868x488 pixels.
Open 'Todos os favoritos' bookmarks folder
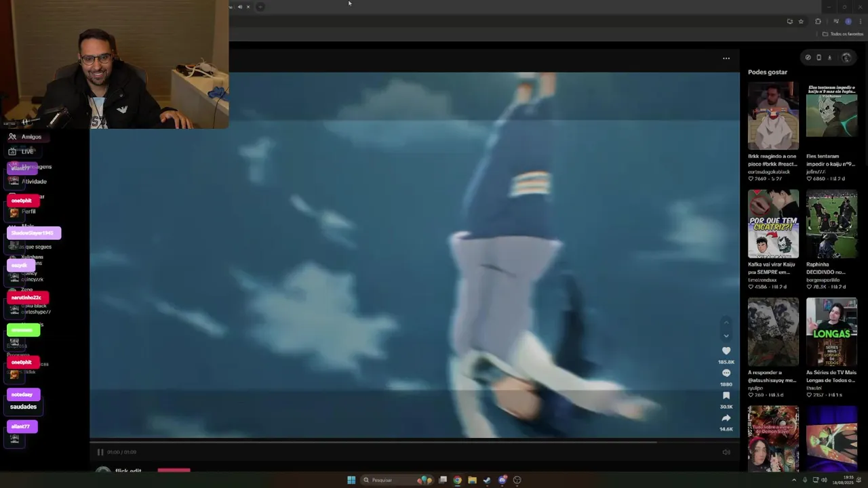[x=843, y=34]
